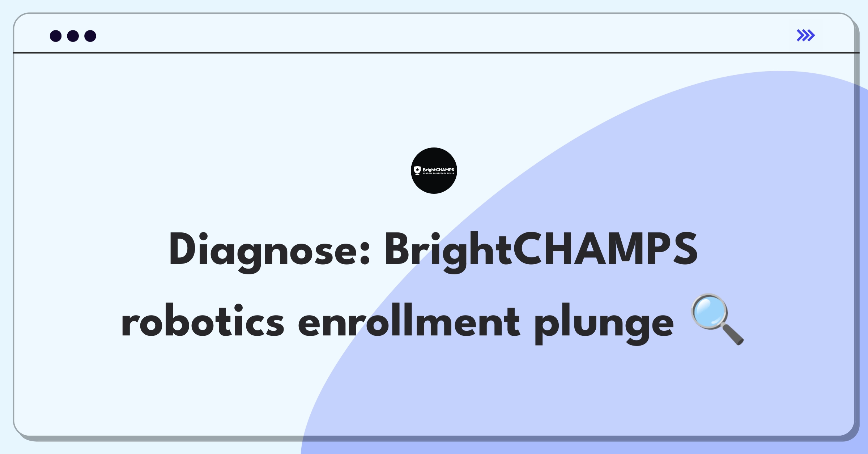This screenshot has width=868, height=454.
Task: Click the "Window to NextGen Skills" tagline
Action: pos(438,174)
